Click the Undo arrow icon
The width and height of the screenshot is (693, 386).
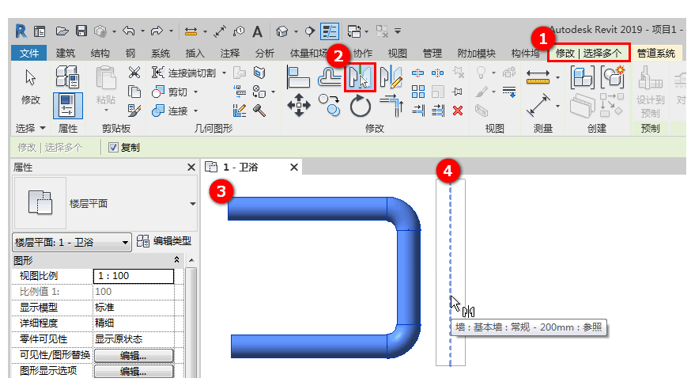(x=129, y=31)
